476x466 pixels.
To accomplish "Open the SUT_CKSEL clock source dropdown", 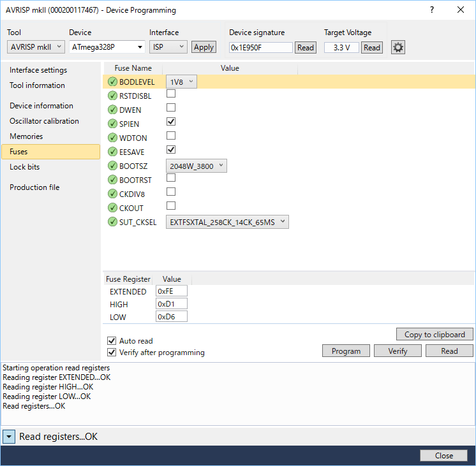I will click(x=227, y=222).
